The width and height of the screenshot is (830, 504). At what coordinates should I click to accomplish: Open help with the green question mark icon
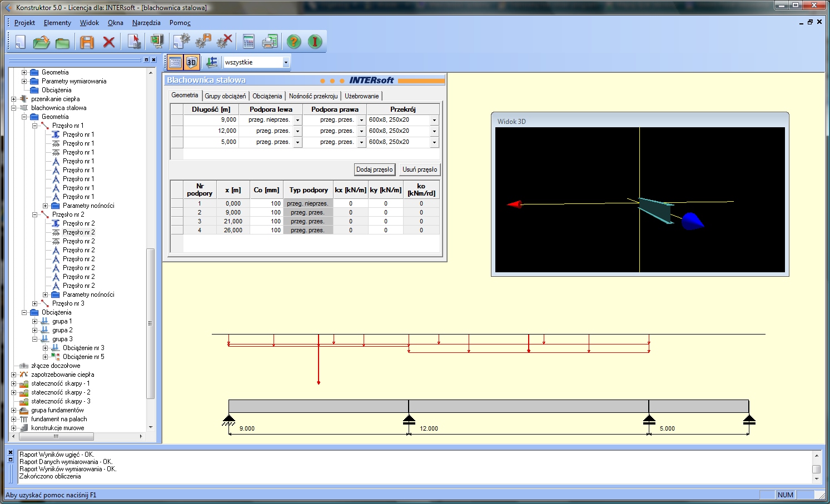pos(294,42)
